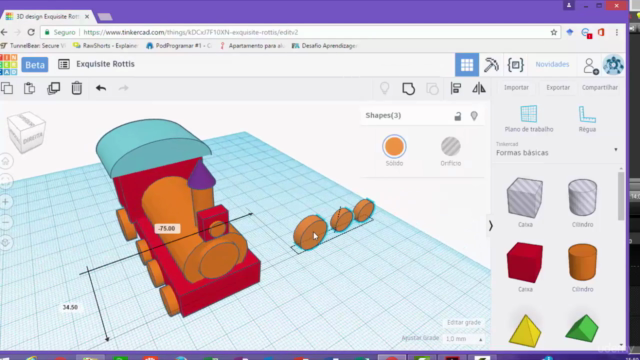
Task: Click the -75.00 ruler dimension value
Action: tap(167, 229)
